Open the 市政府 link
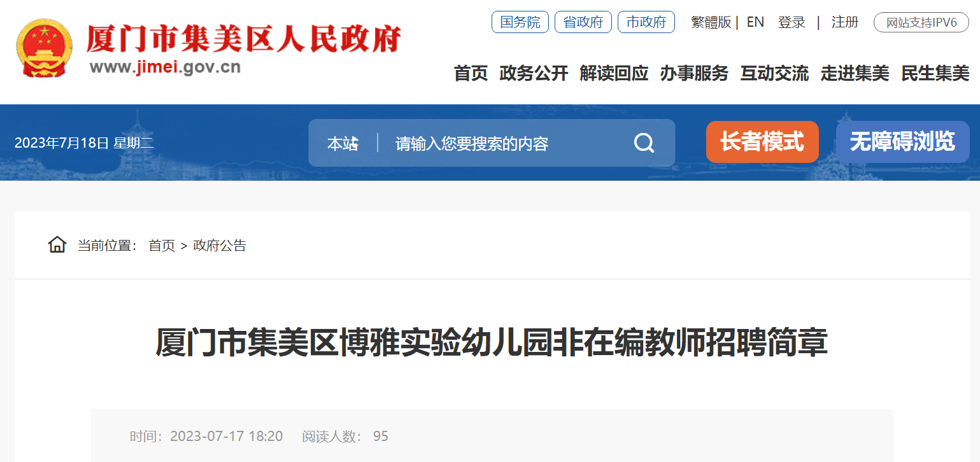 [x=646, y=22]
